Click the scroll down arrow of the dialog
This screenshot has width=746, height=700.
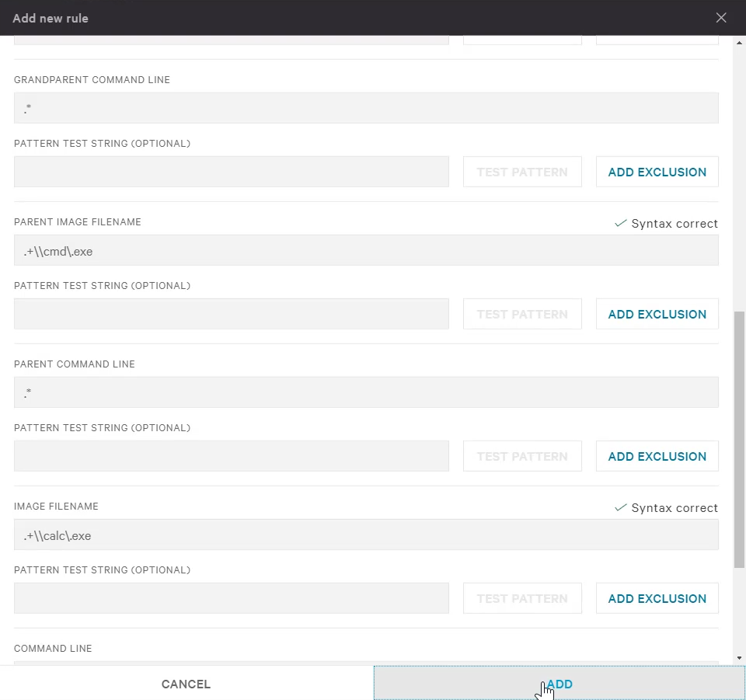[739, 658]
